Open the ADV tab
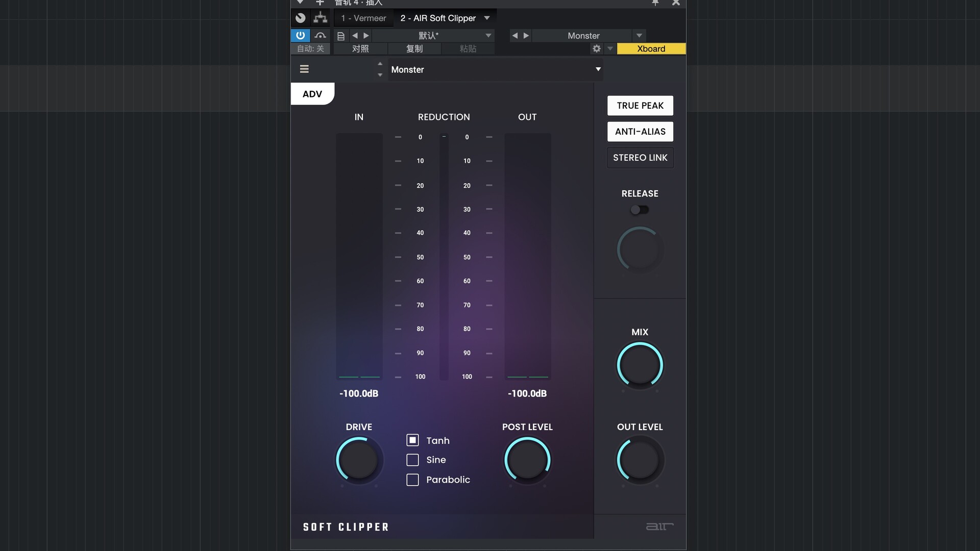Screen dimensions: 980x551 [312, 94]
